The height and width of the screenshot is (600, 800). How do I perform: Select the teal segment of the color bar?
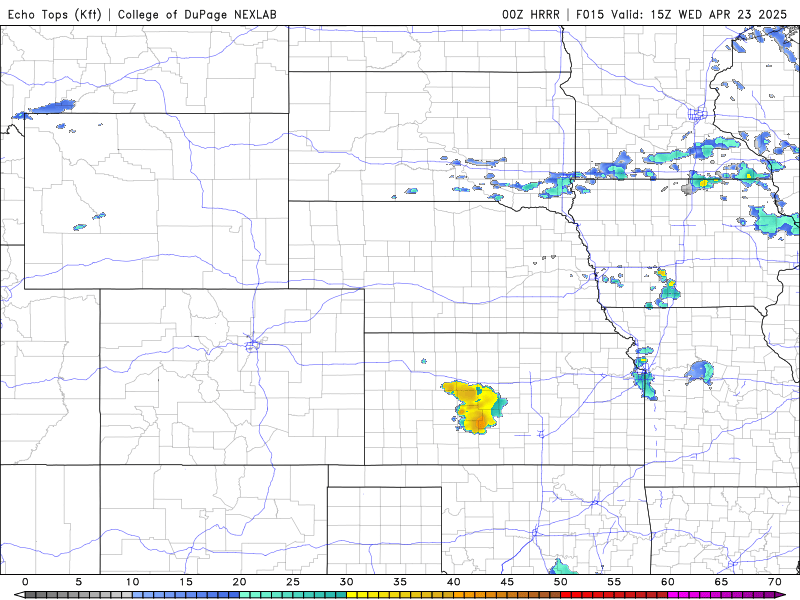pos(293,595)
